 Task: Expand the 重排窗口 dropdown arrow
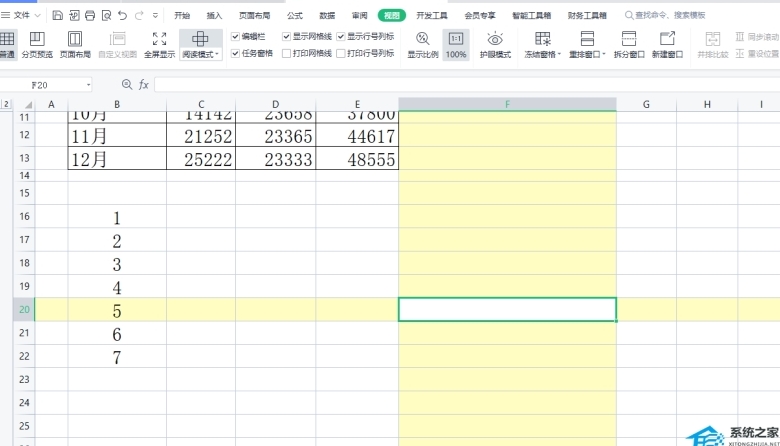coord(604,54)
